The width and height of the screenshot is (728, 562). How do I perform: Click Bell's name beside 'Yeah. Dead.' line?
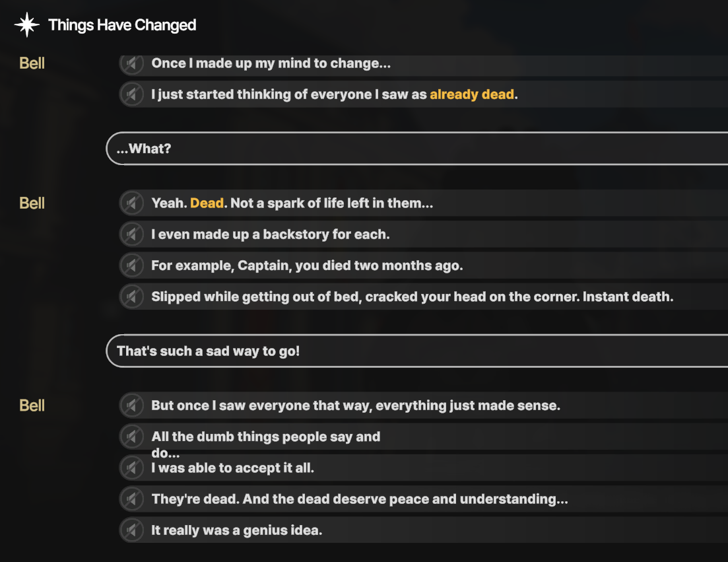point(32,203)
